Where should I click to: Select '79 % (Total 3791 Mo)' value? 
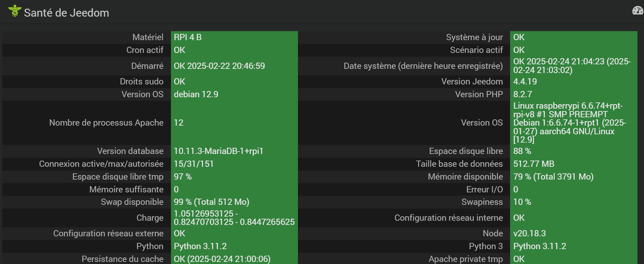click(x=553, y=176)
